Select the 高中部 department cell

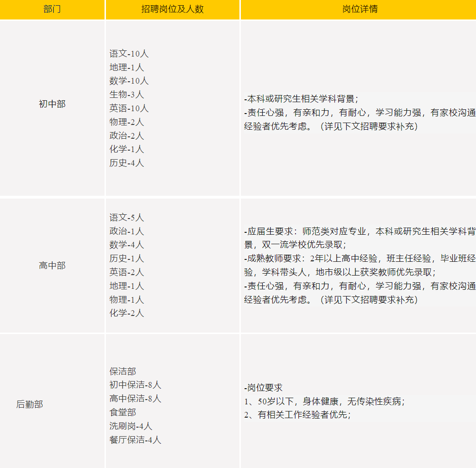tap(52, 266)
